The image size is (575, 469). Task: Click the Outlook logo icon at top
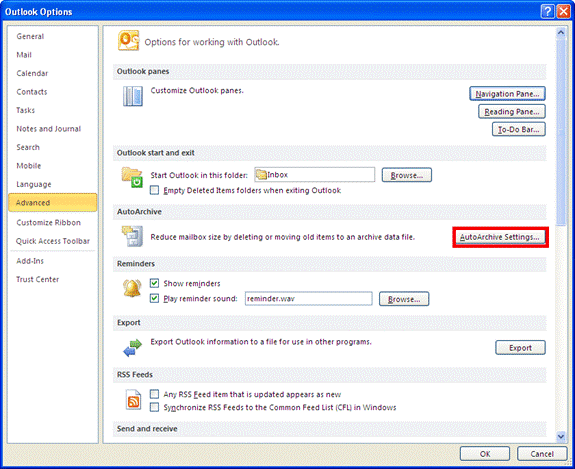(x=128, y=40)
